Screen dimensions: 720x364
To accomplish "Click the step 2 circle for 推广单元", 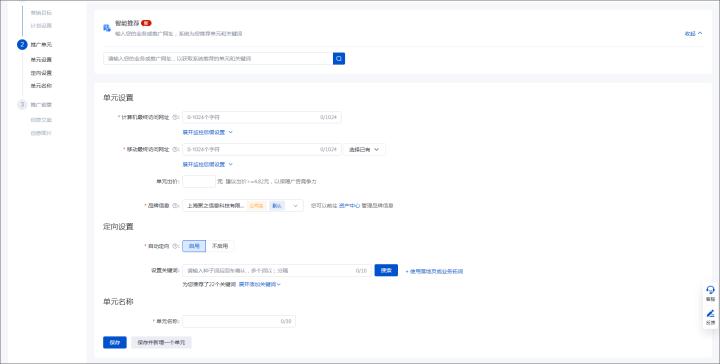I will [x=22, y=45].
